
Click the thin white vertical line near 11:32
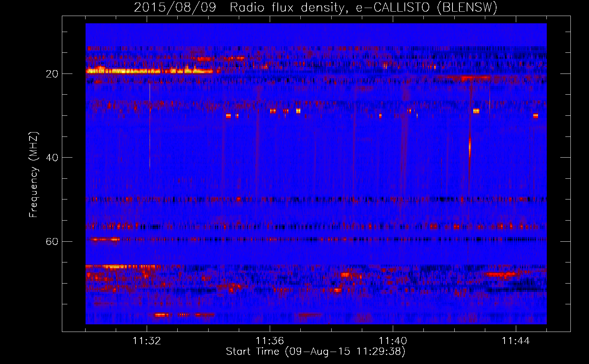coord(150,126)
